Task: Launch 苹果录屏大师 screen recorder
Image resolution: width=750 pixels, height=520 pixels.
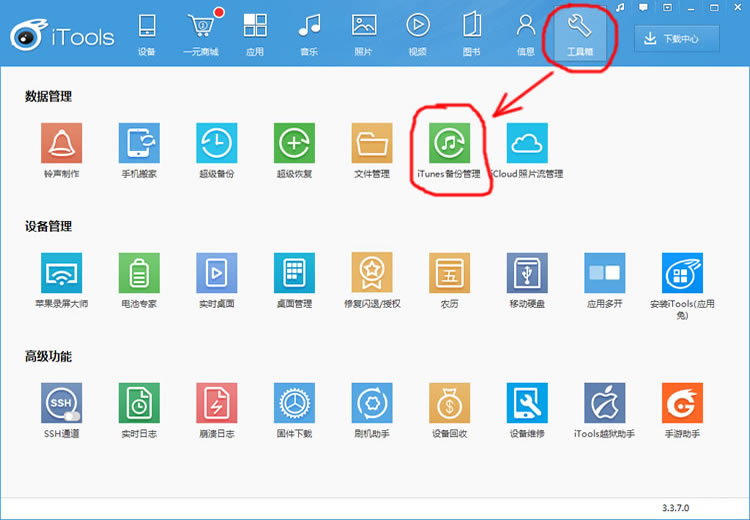Action: coord(61,273)
